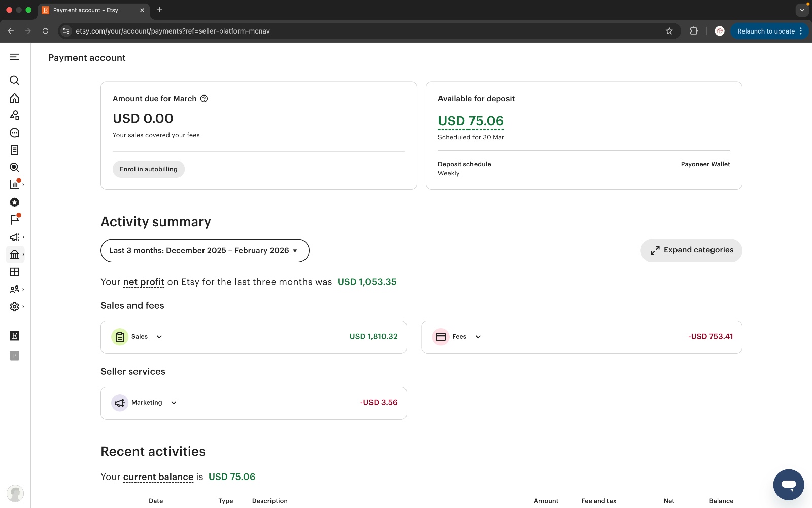Open the Stats bar chart icon

15,185
